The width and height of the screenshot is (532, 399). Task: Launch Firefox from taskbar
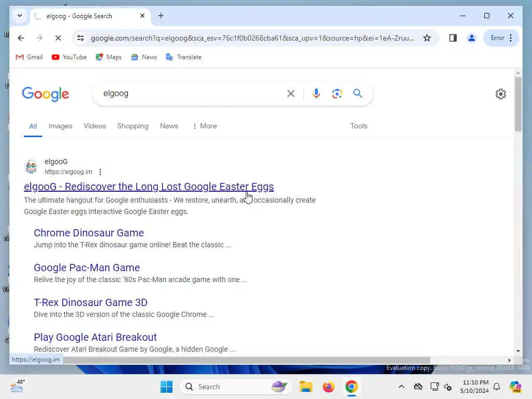pyautogui.click(x=328, y=387)
